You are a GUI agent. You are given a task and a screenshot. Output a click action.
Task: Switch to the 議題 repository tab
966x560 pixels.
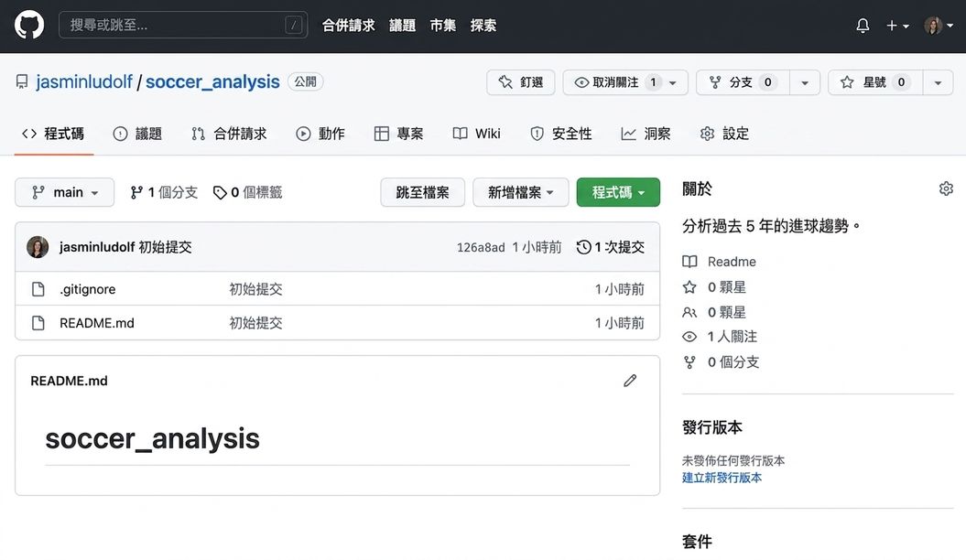coord(137,134)
